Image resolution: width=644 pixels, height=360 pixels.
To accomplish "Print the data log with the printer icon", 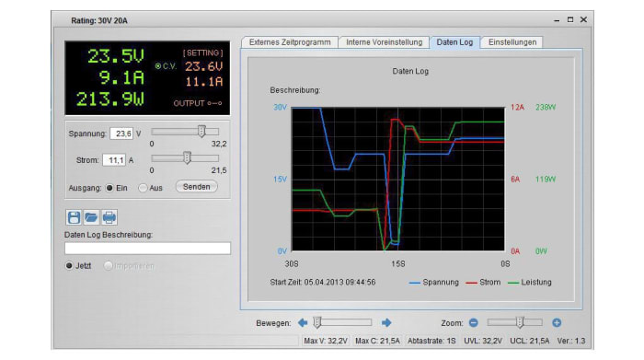I will 109,217.
